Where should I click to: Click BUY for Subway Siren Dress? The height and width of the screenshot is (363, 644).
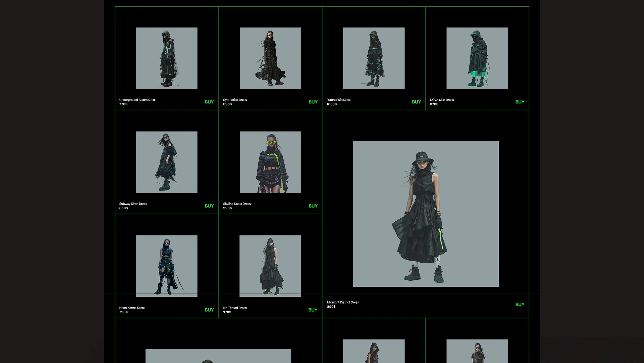[209, 206]
